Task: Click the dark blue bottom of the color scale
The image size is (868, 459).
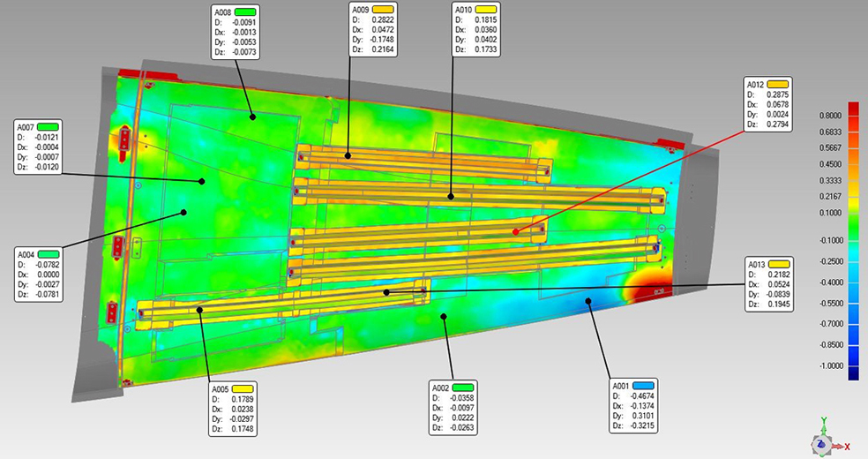Action: tap(854, 372)
